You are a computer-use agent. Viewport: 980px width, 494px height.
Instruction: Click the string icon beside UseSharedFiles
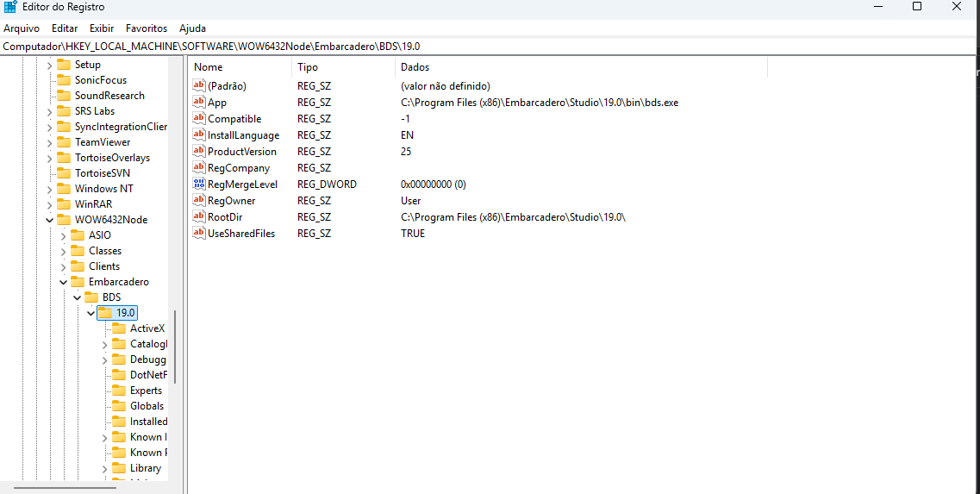199,233
